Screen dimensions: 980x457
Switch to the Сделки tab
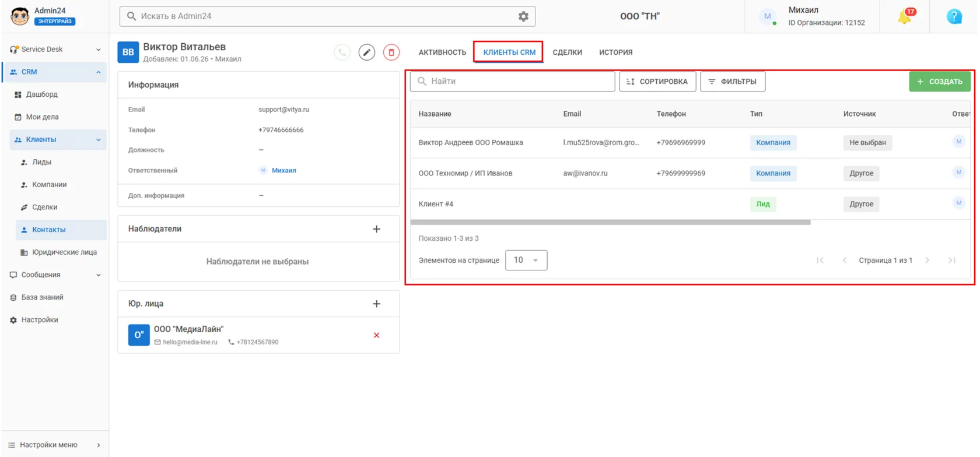tap(567, 52)
